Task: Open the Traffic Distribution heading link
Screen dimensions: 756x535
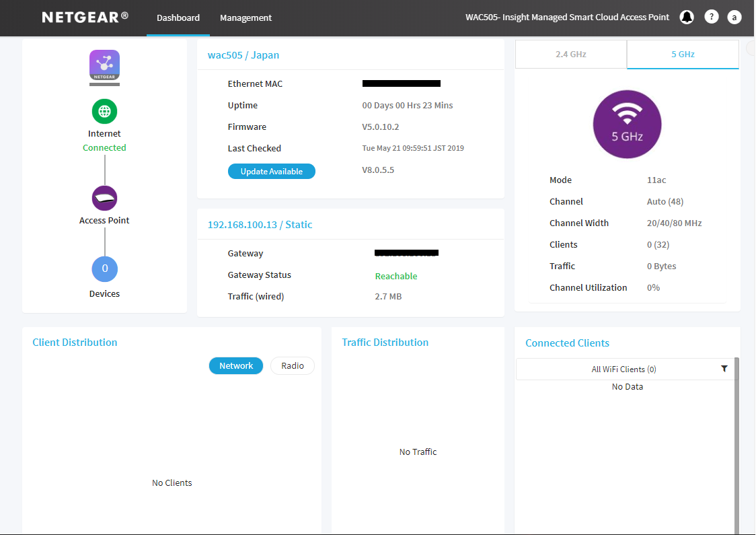Action: pyautogui.click(x=385, y=342)
